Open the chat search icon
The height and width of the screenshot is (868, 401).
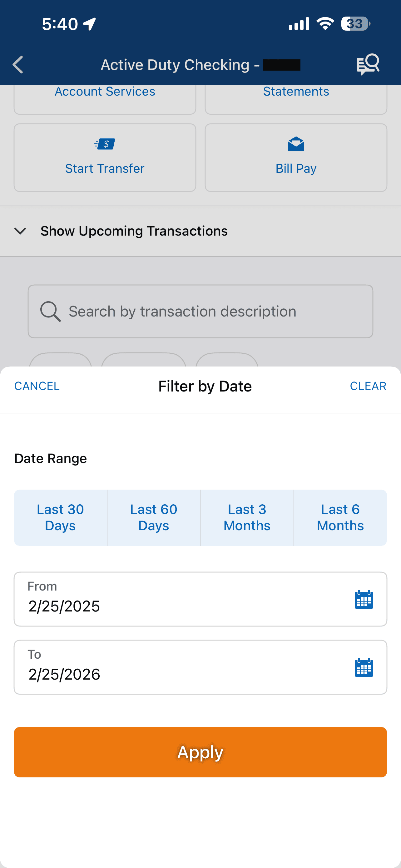(368, 64)
